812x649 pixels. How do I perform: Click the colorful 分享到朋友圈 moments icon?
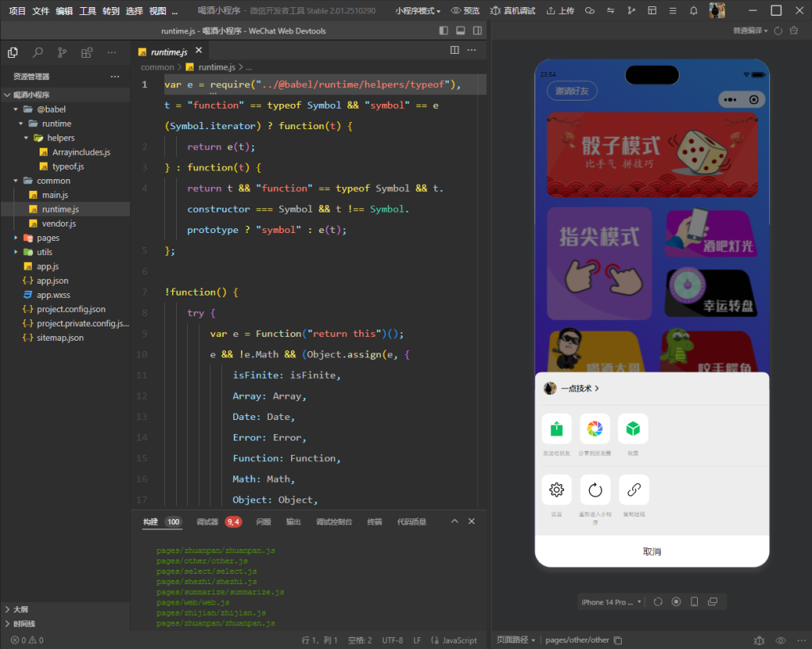[595, 429]
